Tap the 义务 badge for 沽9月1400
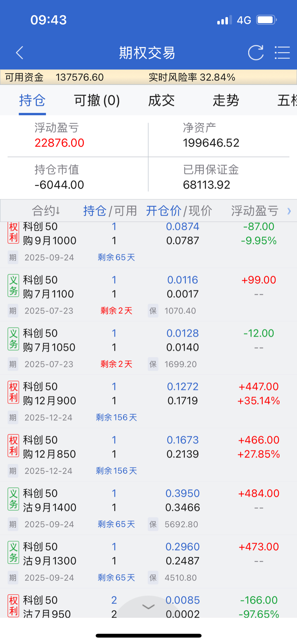Screen dimensions: 297x644 pos(13,499)
